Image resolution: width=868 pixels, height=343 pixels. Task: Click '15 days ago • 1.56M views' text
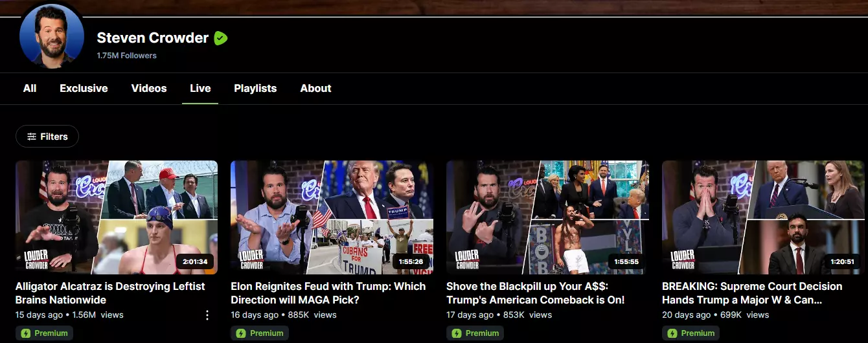[x=69, y=315]
